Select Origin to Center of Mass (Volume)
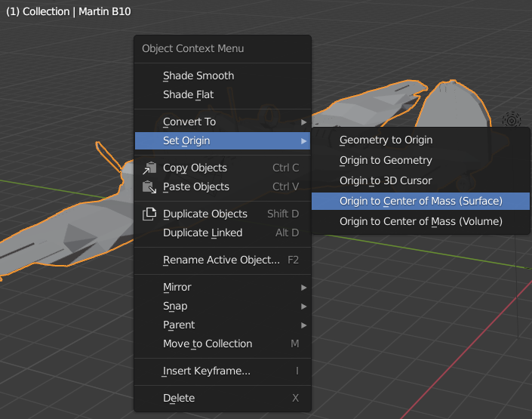532x419 pixels. [420, 221]
